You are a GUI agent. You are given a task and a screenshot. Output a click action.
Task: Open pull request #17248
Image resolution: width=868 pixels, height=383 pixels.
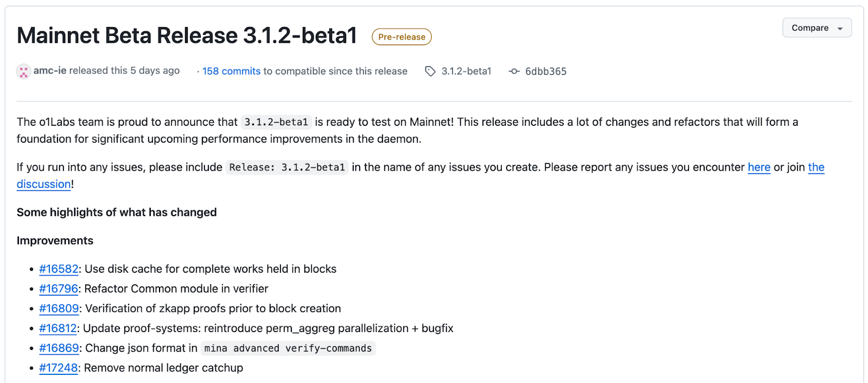pyautogui.click(x=59, y=368)
